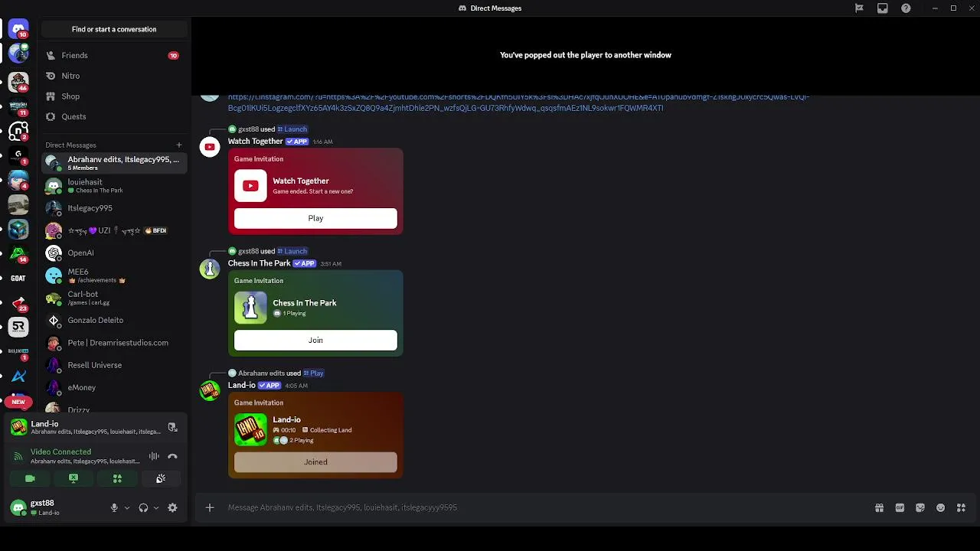Screen dimensions: 980x551
Task: Open the Help question mark icon
Action: click(x=906, y=8)
